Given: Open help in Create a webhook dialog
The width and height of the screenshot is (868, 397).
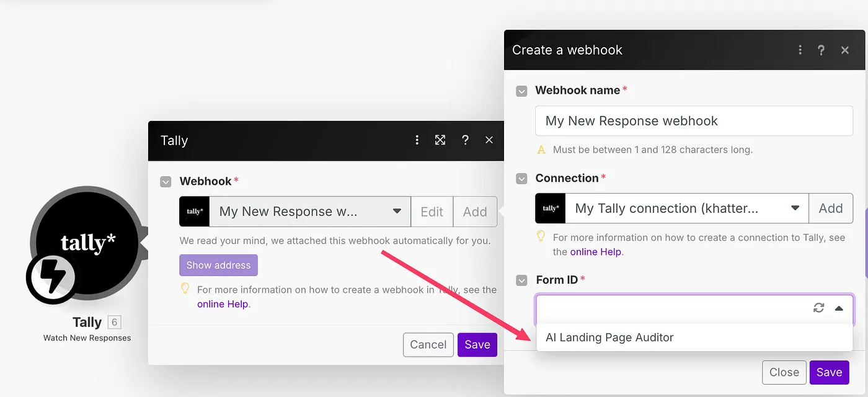Looking at the screenshot, I should tap(821, 50).
